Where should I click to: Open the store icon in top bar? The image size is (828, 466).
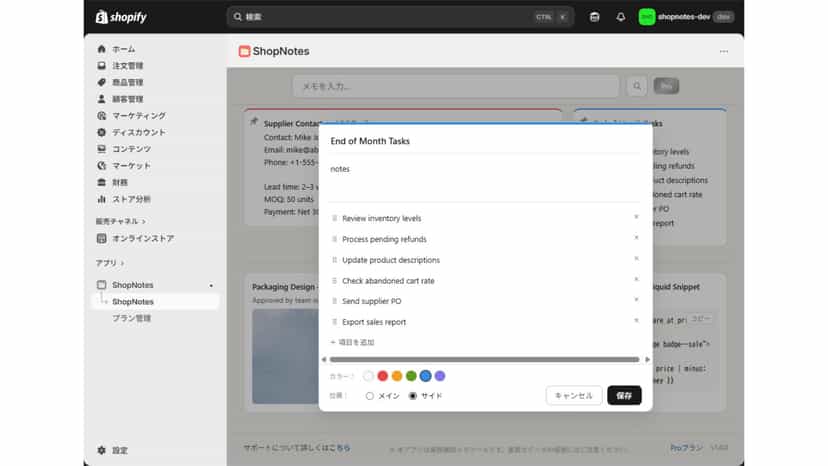point(594,17)
